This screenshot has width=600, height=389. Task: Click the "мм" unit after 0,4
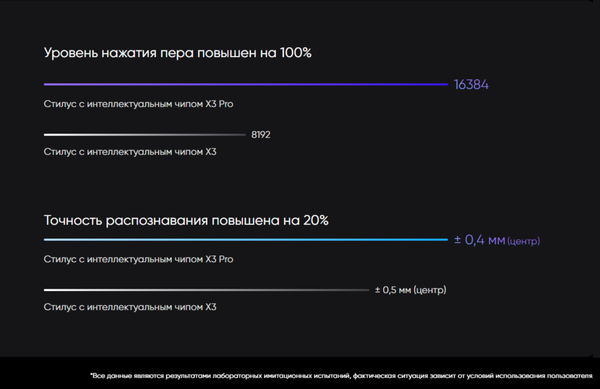497,241
